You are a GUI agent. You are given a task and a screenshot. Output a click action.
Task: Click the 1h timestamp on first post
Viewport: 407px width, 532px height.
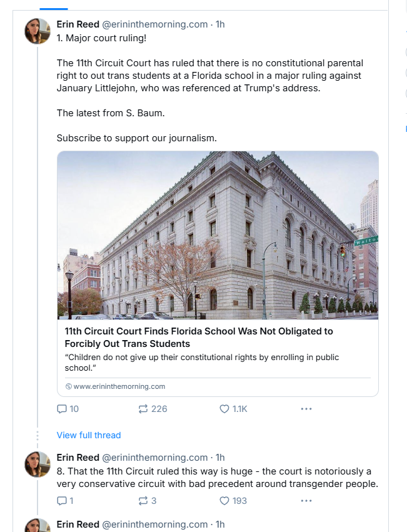coord(220,24)
